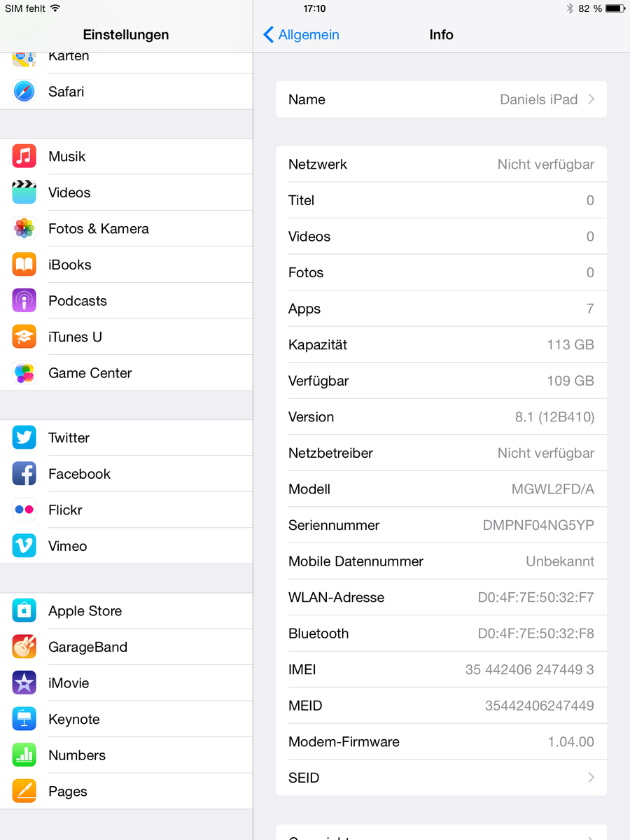
Task: Click the Bluetooth status bar icon
Action: click(569, 8)
